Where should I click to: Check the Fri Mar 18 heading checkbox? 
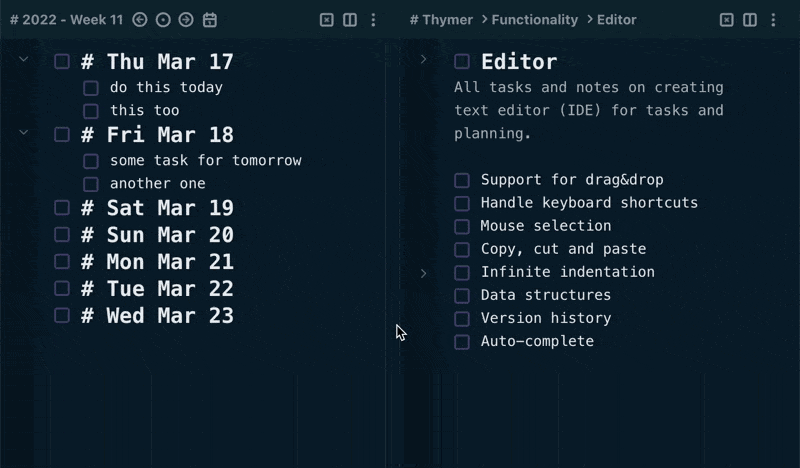coord(62,135)
